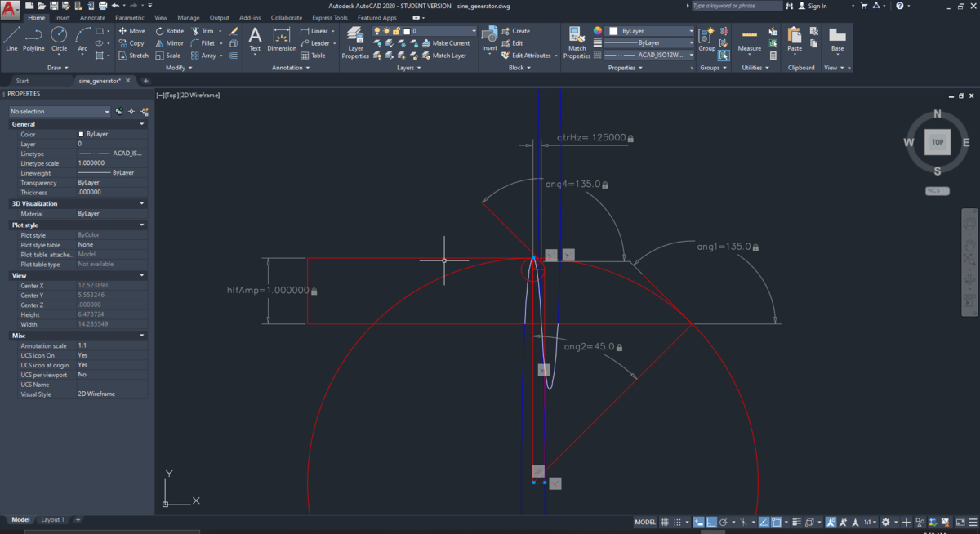Collapse the Plot style section
The image size is (980, 534).
point(142,225)
